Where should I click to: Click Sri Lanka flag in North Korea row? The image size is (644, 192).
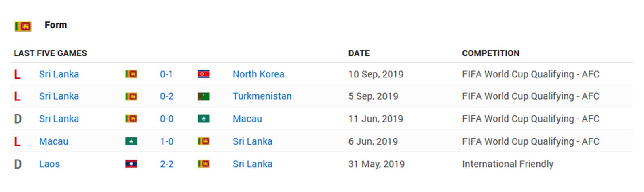click(x=131, y=74)
